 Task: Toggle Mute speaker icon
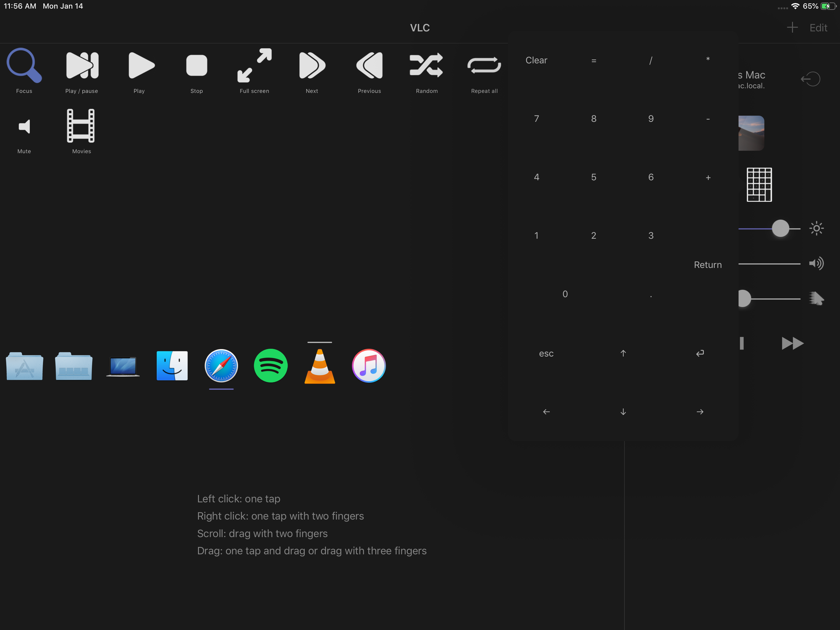(x=24, y=126)
